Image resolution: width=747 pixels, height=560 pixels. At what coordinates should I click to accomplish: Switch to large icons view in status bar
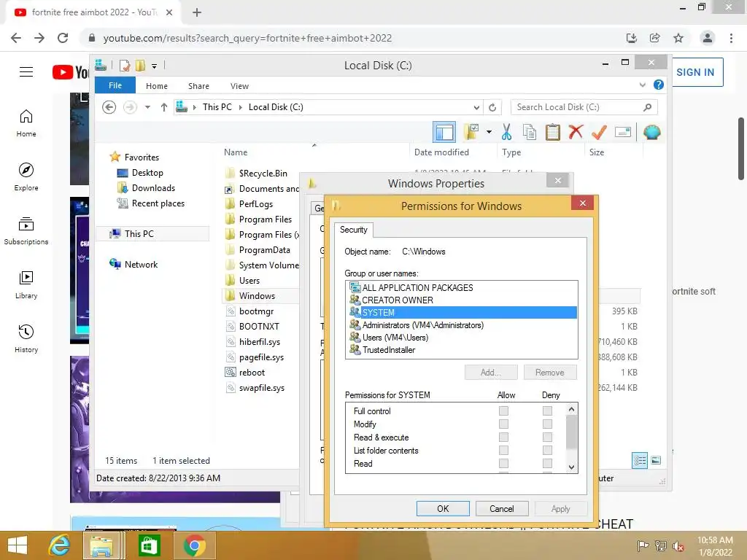(656, 460)
